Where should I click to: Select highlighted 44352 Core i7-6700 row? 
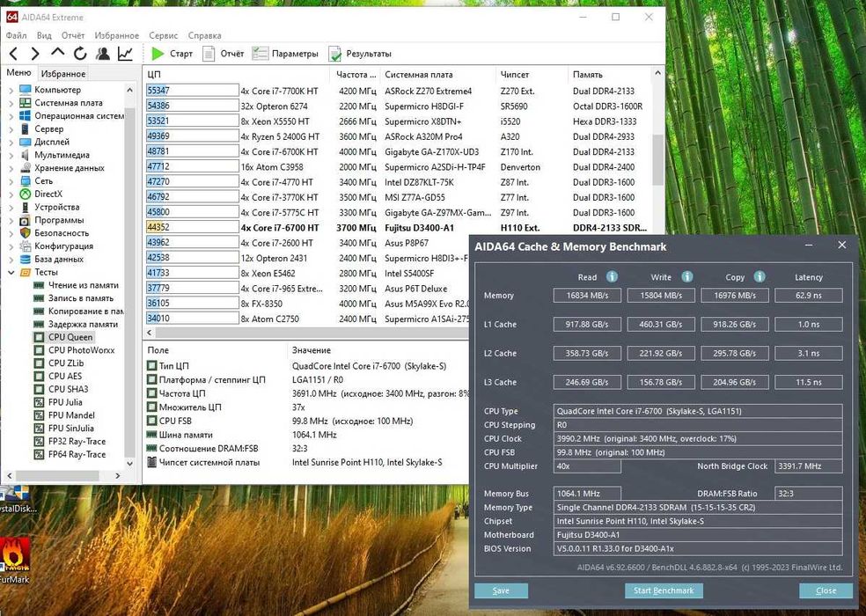[x=398, y=228]
